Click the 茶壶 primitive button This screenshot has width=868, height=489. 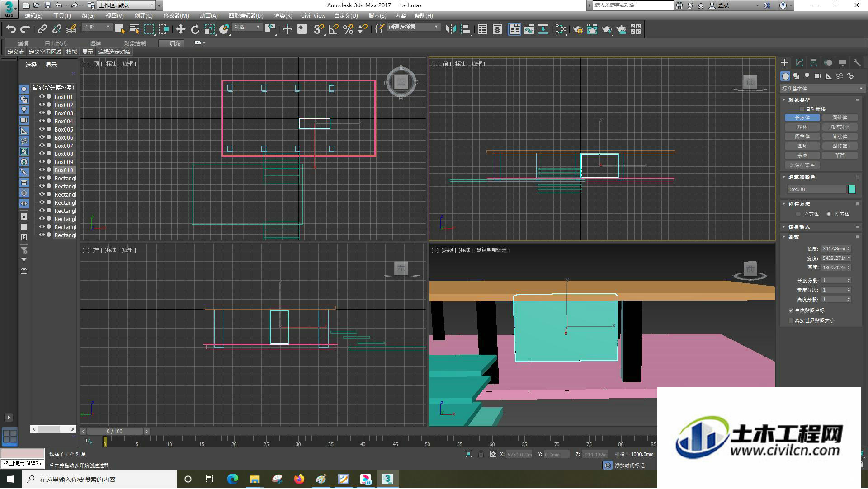click(802, 155)
